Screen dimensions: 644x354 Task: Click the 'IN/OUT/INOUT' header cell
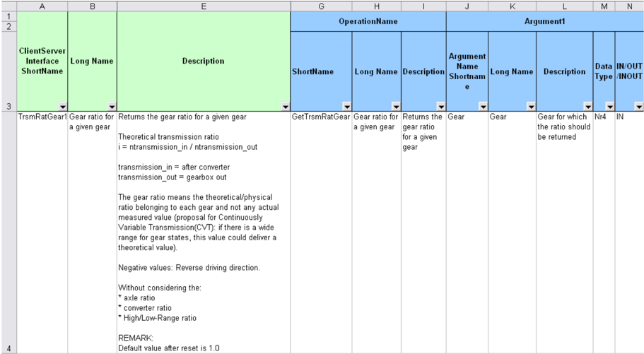[x=630, y=71]
